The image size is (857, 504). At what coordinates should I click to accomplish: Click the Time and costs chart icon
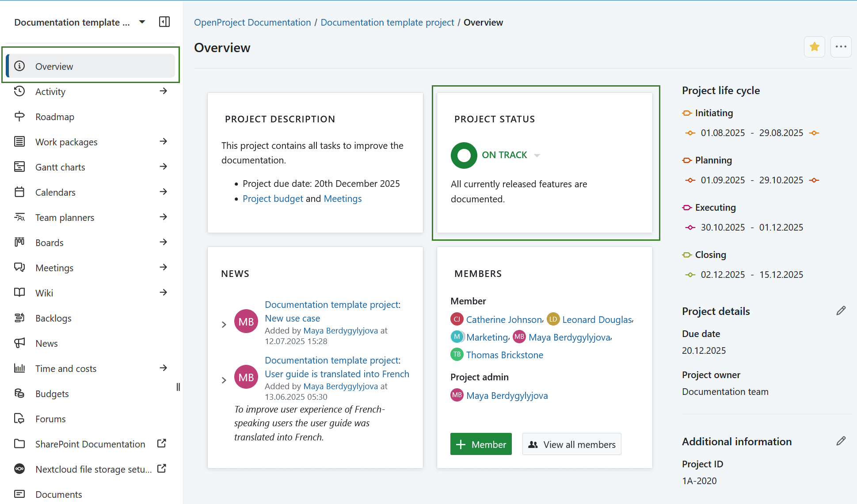pyautogui.click(x=19, y=368)
